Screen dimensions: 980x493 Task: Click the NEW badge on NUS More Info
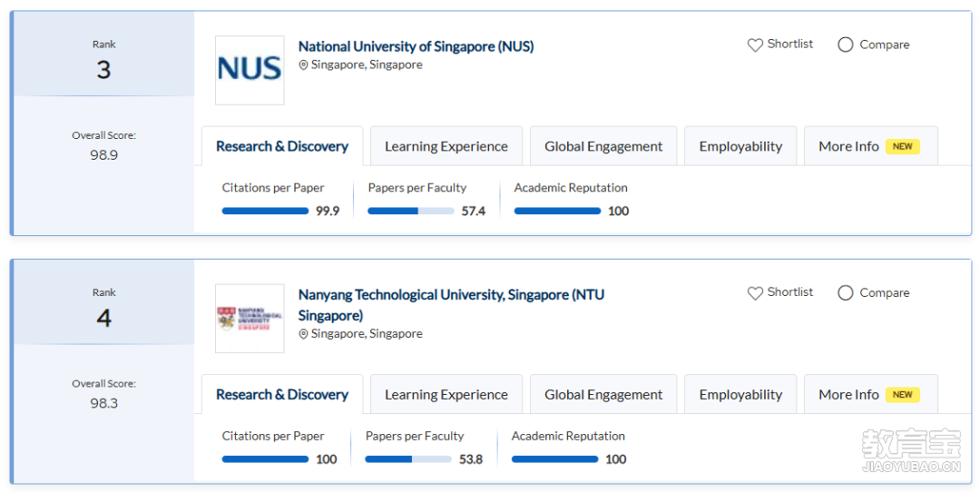coord(903,146)
